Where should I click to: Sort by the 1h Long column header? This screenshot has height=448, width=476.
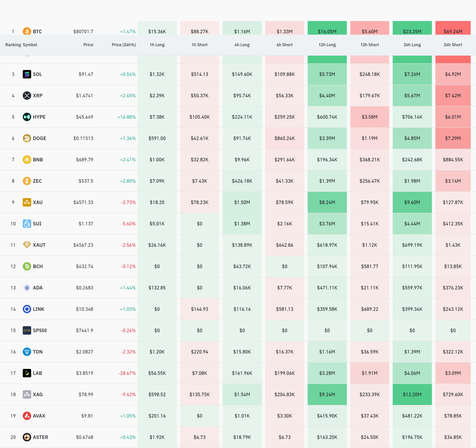click(x=157, y=45)
